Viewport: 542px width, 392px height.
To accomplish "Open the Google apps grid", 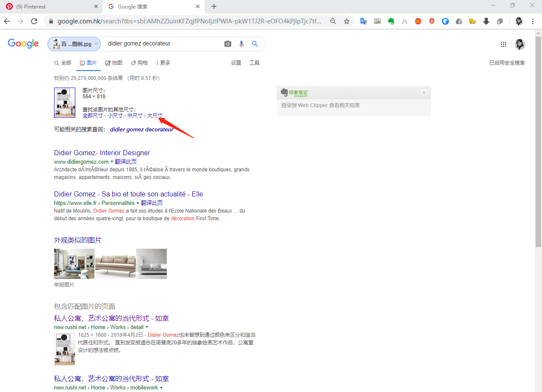I will click(504, 44).
